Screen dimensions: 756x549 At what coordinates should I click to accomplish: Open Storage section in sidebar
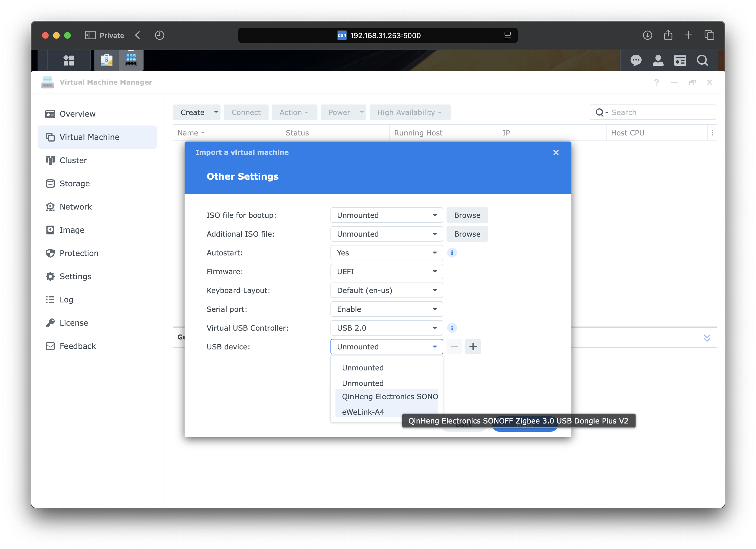(75, 184)
